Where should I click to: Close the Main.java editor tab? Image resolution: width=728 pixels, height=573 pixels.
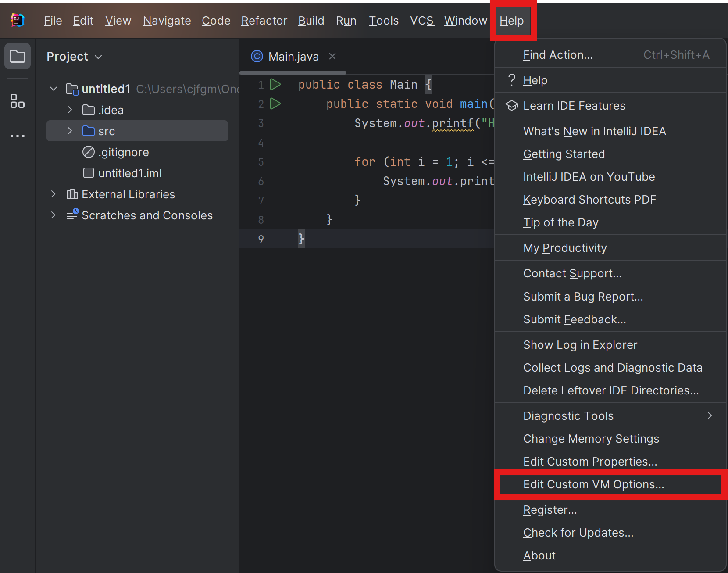[332, 56]
